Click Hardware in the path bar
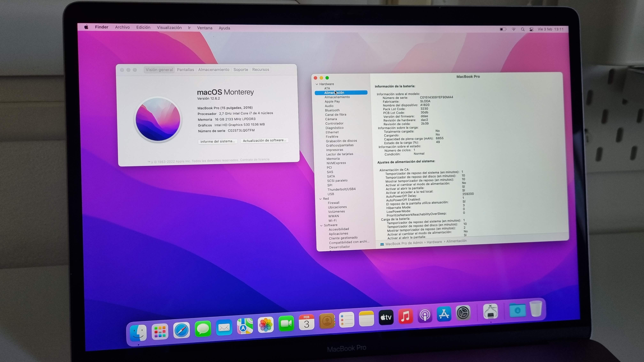Screen dimensions: 644x362 click(434, 242)
